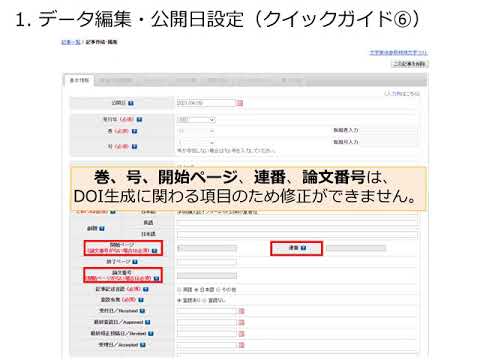This screenshot has height=360, width=480.
Task: Show help for 論文番号 field
Action: (x=156, y=278)
